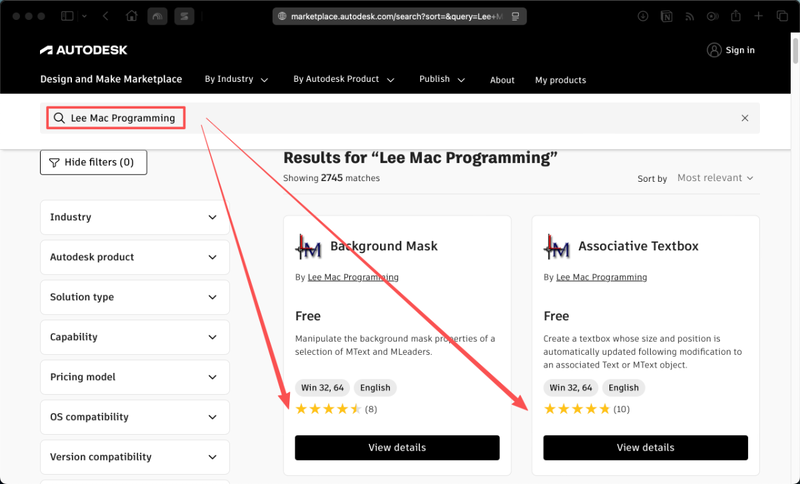The width and height of the screenshot is (800, 484).
Task: Click the sign in profile icon
Action: click(714, 50)
